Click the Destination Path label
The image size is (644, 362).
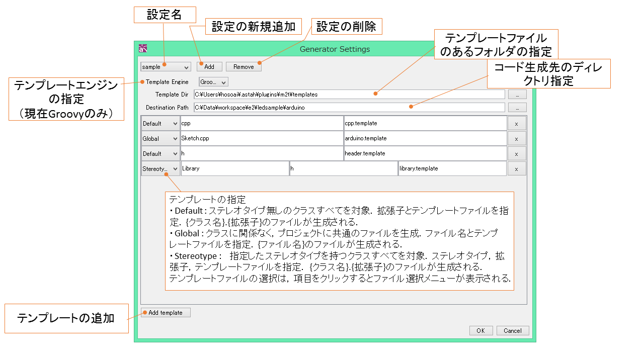point(167,107)
